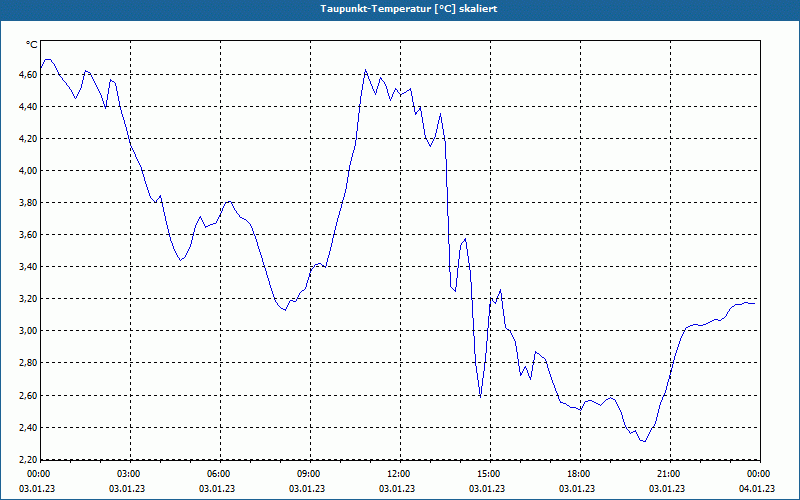Select the '09:00' time label
800x500 pixels.
(310, 474)
